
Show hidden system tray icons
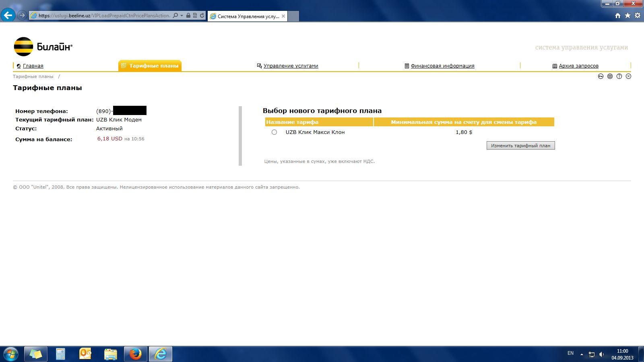pos(581,354)
